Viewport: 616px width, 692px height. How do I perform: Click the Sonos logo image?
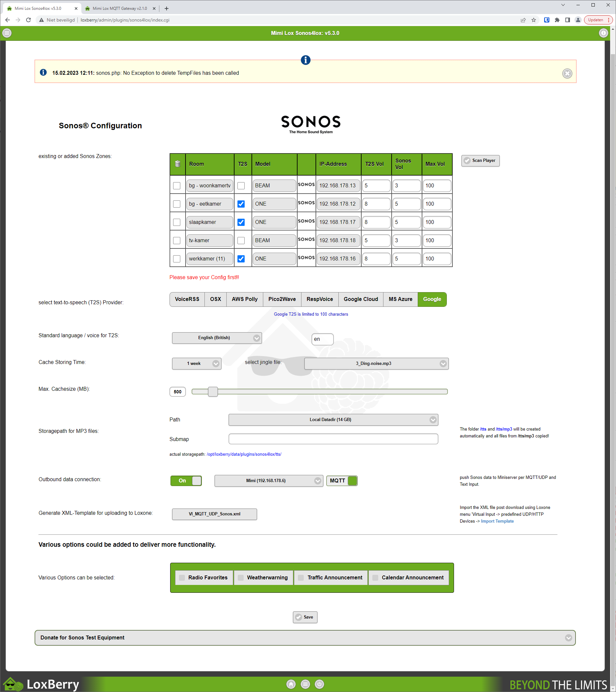coord(311,124)
